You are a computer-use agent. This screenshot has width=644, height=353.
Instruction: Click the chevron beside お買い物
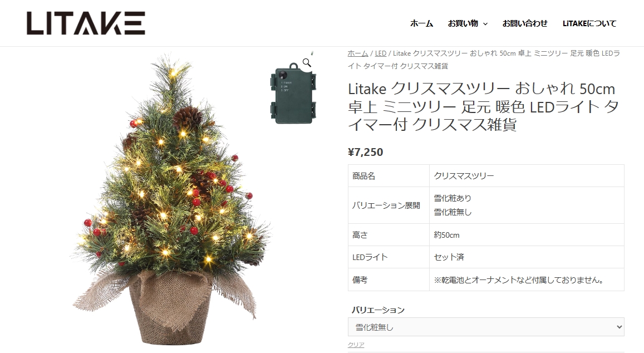[x=485, y=24]
